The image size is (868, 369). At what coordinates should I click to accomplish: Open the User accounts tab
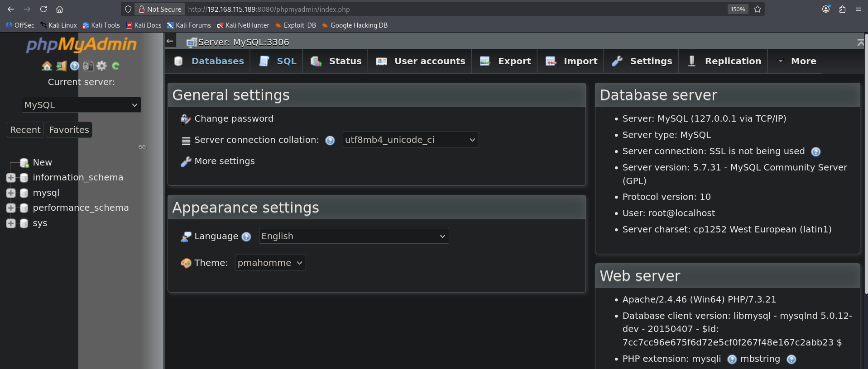click(421, 61)
